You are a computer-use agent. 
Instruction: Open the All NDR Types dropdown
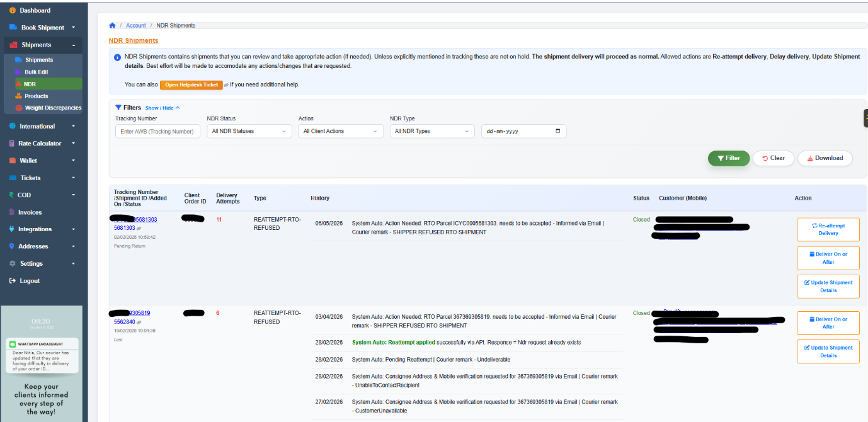tap(432, 131)
